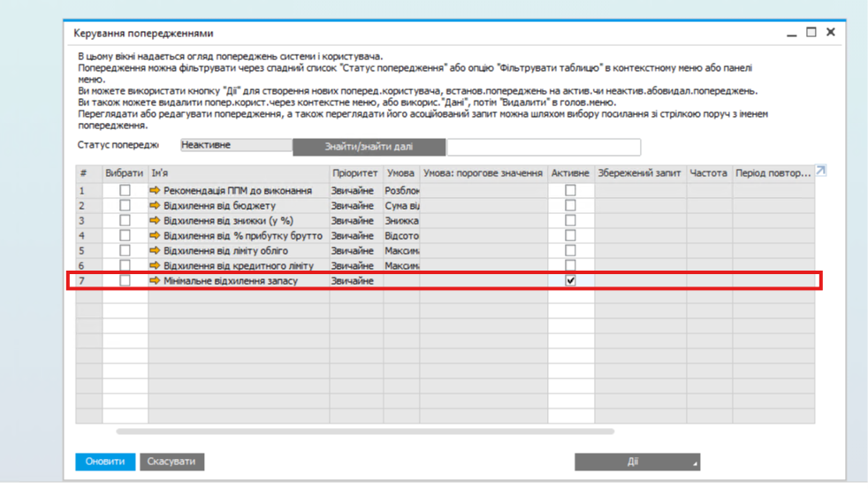
Task: Click the Період повтор... column header
Action: click(x=773, y=173)
